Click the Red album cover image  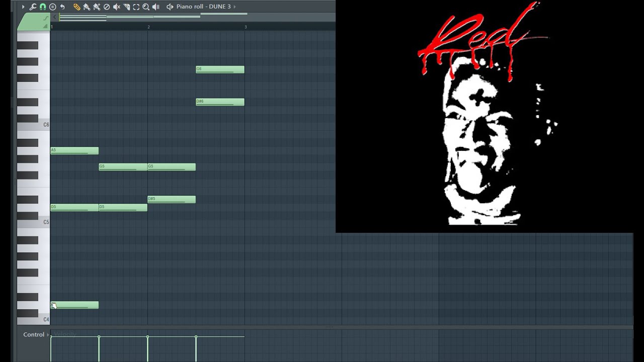[x=484, y=116]
